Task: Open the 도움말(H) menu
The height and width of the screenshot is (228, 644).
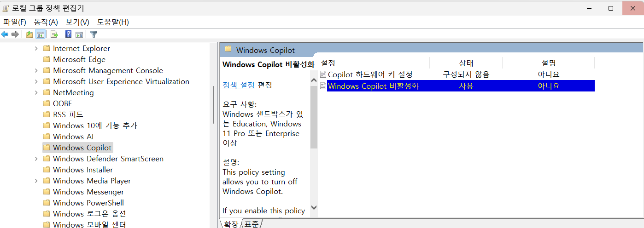Action: (x=113, y=22)
